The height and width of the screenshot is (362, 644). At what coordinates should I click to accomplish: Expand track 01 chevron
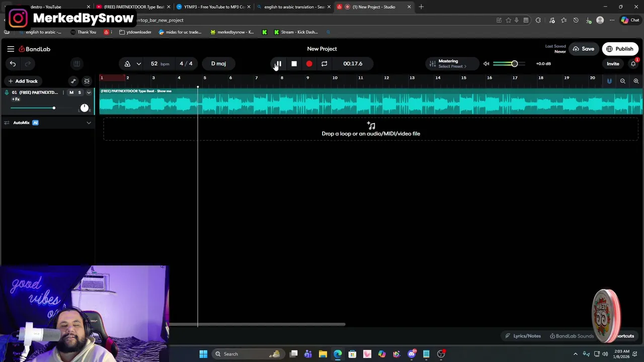pos(89,93)
